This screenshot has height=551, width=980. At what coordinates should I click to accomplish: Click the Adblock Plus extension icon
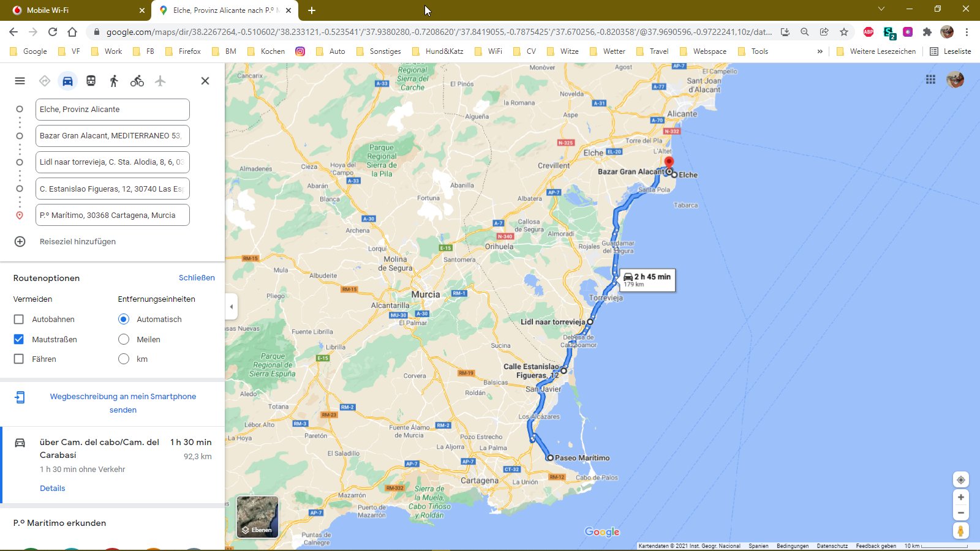point(869,32)
